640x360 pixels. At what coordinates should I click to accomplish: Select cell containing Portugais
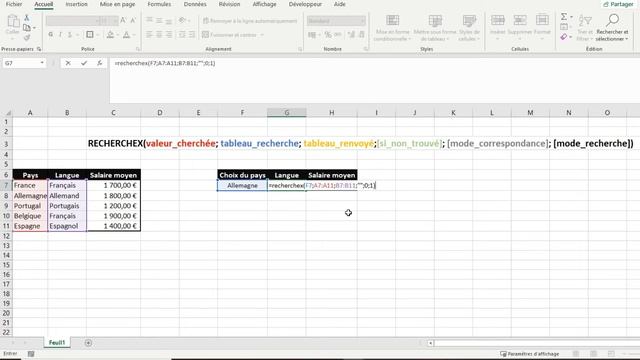[x=67, y=206]
